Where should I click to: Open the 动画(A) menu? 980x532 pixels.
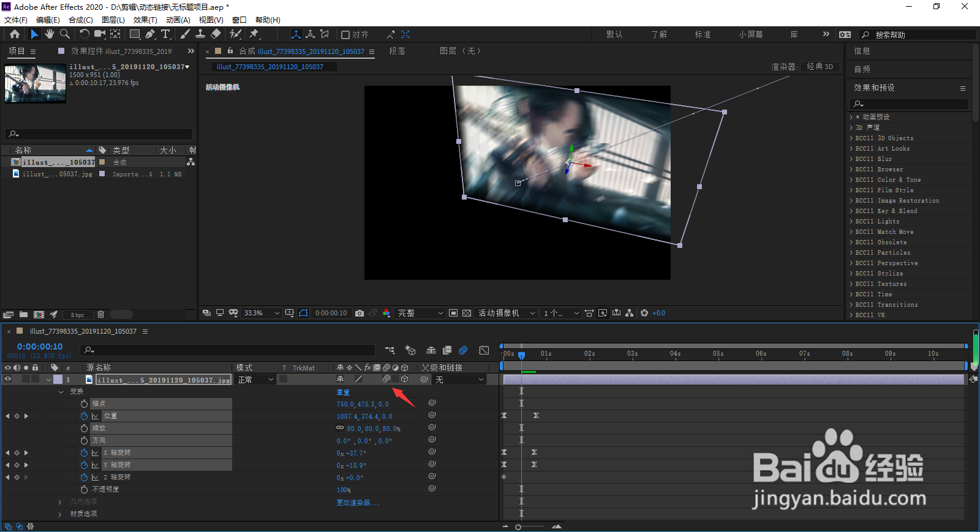click(178, 20)
